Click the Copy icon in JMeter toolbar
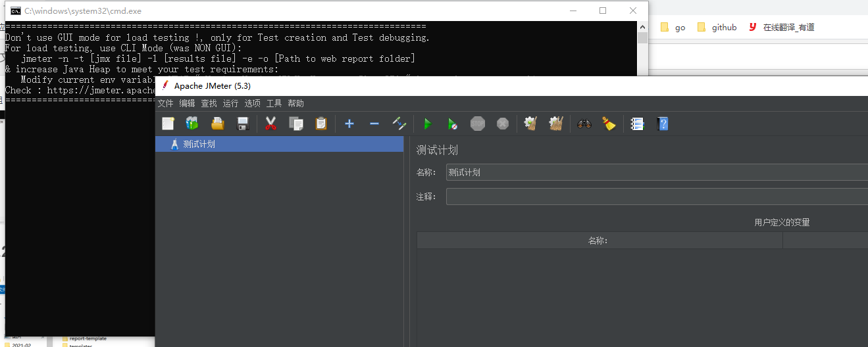 [x=296, y=124]
